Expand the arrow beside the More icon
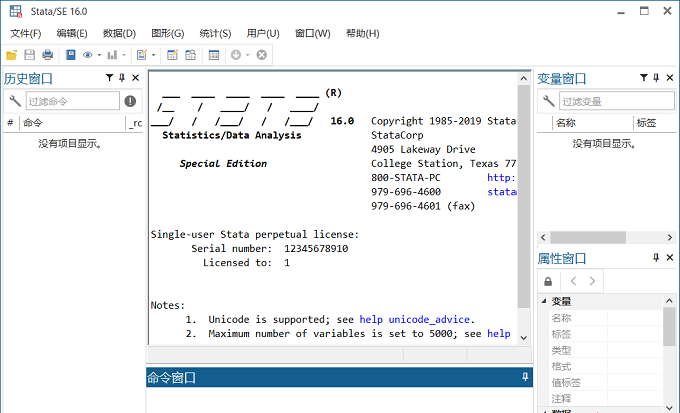The height and width of the screenshot is (413, 680). click(x=248, y=55)
